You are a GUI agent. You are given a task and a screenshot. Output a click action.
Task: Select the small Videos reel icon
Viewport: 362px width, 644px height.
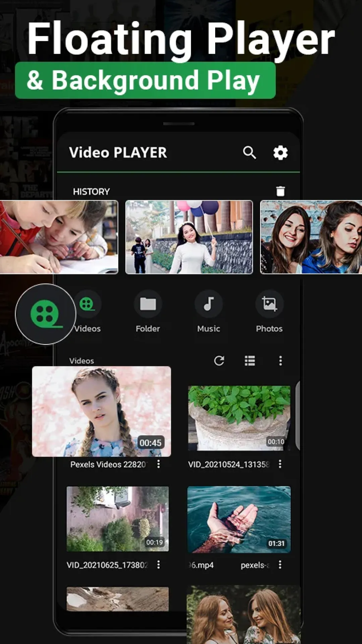[87, 304]
